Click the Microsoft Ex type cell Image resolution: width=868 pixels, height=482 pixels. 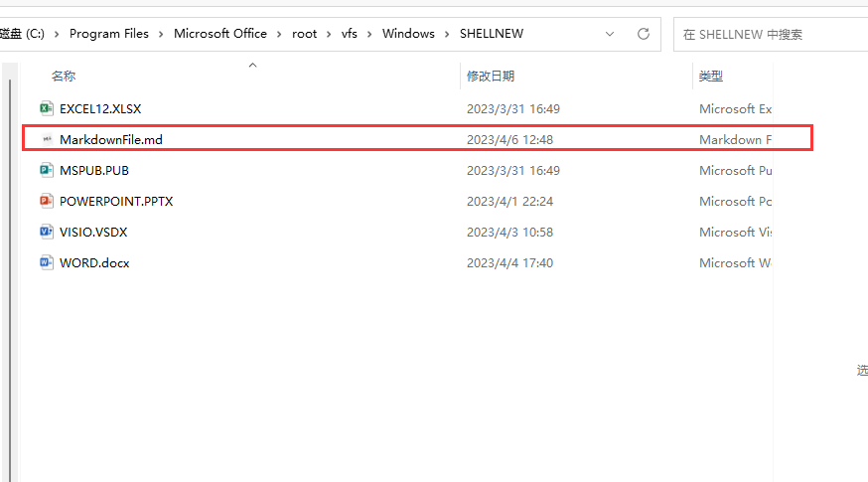point(735,108)
